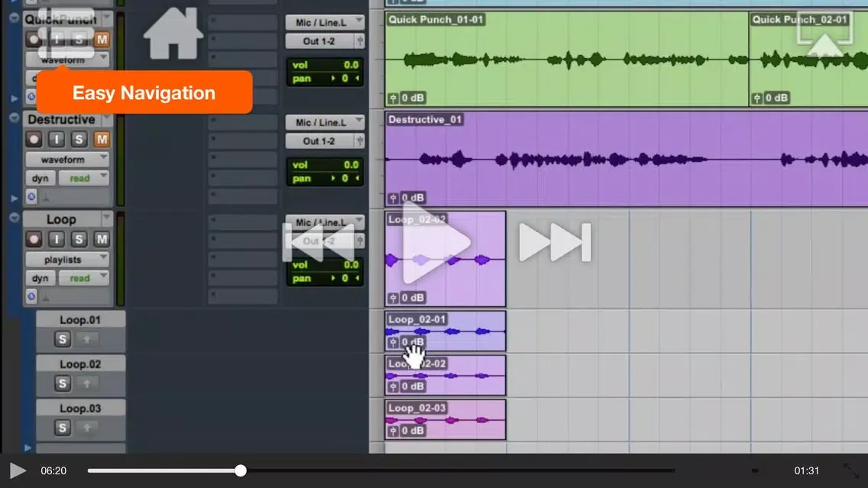The image size is (868, 488).
Task: Go to the Home screen icon
Action: pyautogui.click(x=173, y=33)
